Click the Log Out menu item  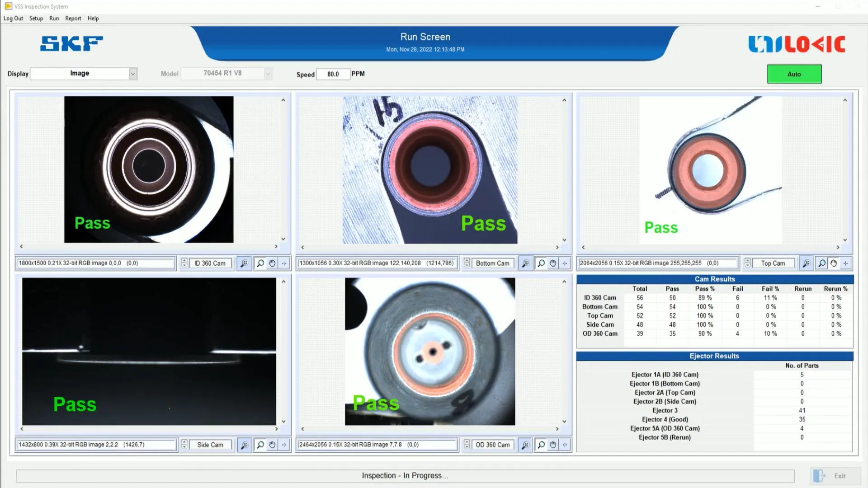tap(13, 19)
